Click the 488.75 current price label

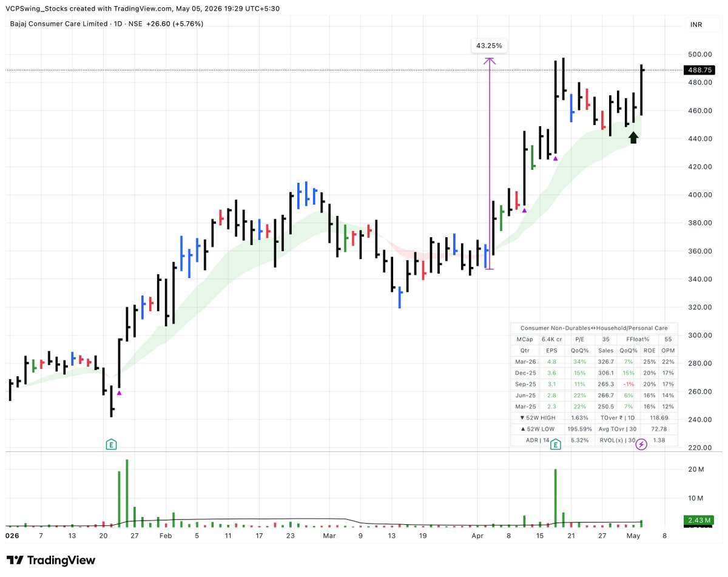coord(699,70)
